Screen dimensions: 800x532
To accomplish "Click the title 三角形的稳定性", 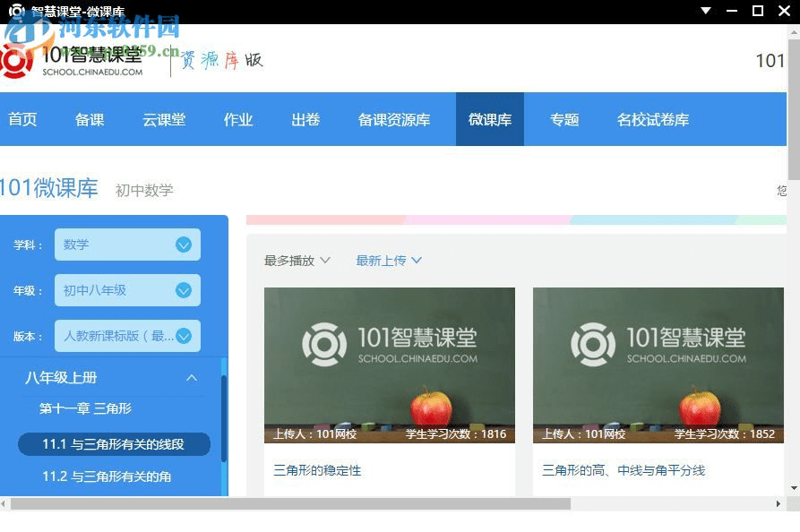I will pos(317,470).
